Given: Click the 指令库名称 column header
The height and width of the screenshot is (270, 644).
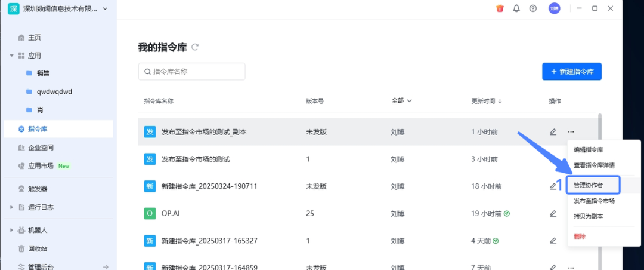Looking at the screenshot, I should click(x=159, y=101).
